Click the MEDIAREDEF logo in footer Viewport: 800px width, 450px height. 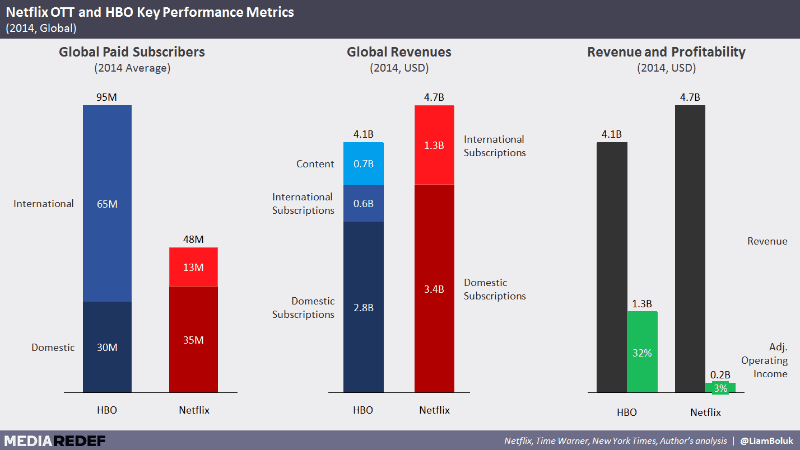coord(55,441)
